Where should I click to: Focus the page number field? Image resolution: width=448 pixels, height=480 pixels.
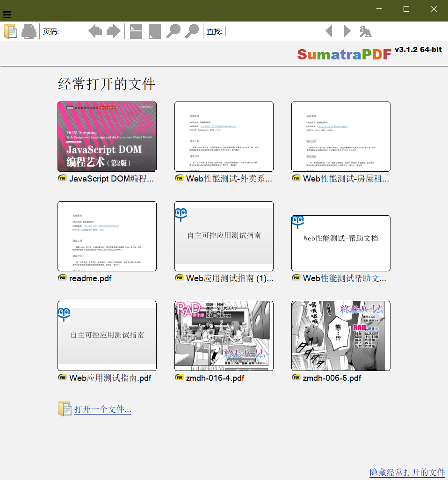[x=73, y=31]
